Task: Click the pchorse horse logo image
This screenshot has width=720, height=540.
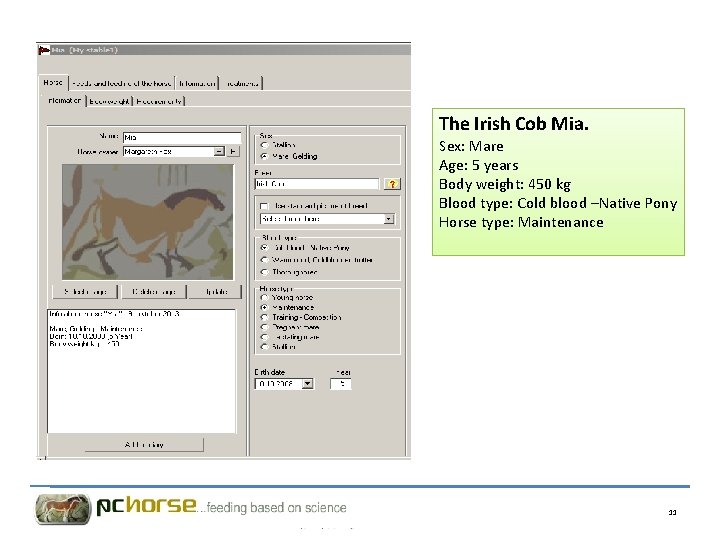Action: (x=63, y=509)
